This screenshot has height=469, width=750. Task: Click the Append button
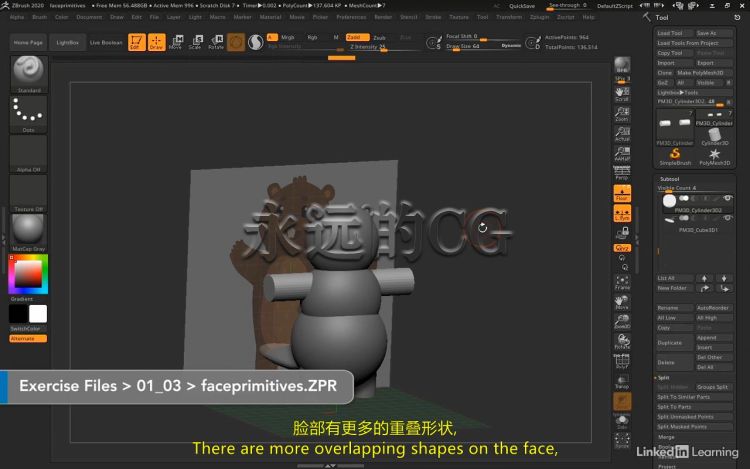(714, 338)
